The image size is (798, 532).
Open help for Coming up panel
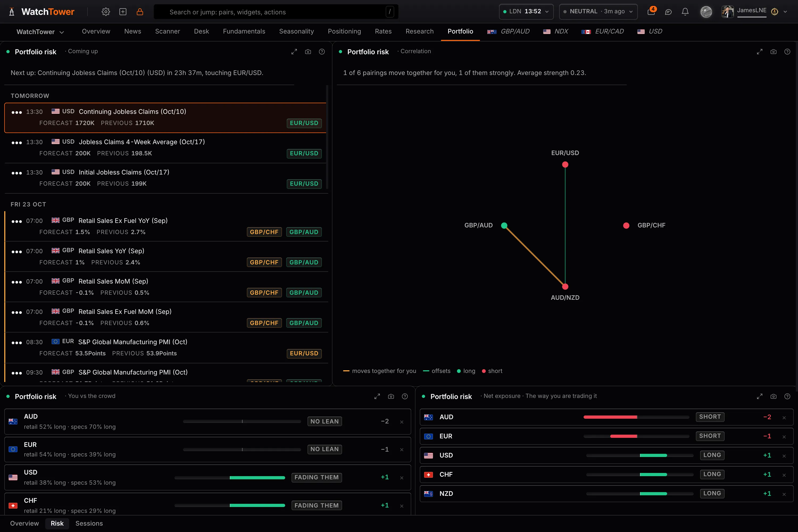coord(322,52)
